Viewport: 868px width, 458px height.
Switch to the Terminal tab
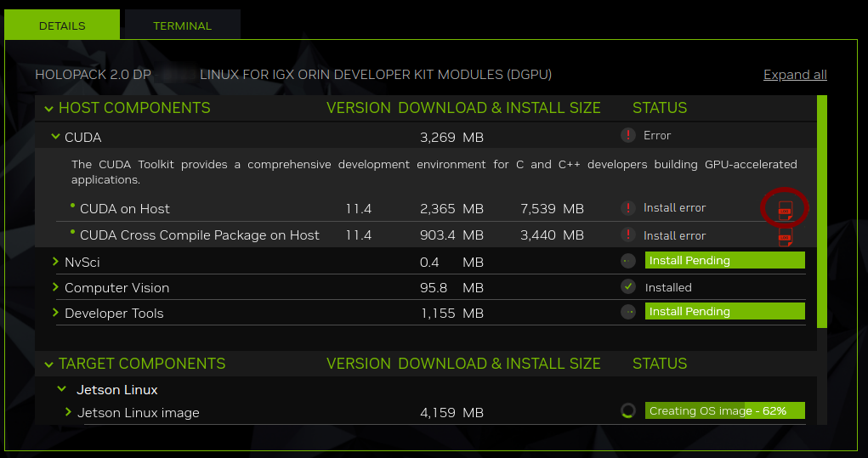183,25
